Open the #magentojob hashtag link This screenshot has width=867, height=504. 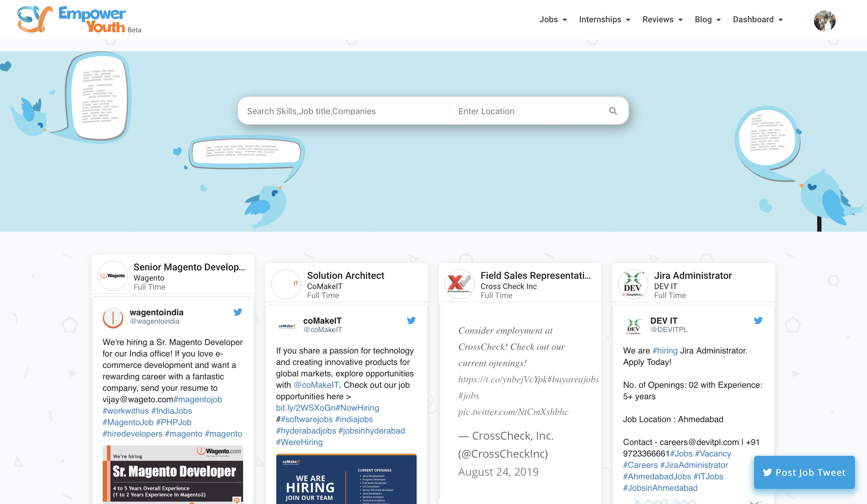[x=198, y=399]
